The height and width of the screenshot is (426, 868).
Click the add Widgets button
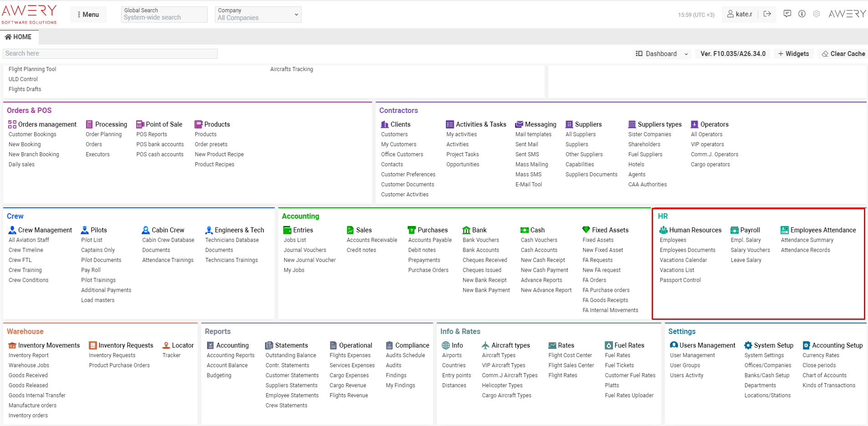coord(793,54)
